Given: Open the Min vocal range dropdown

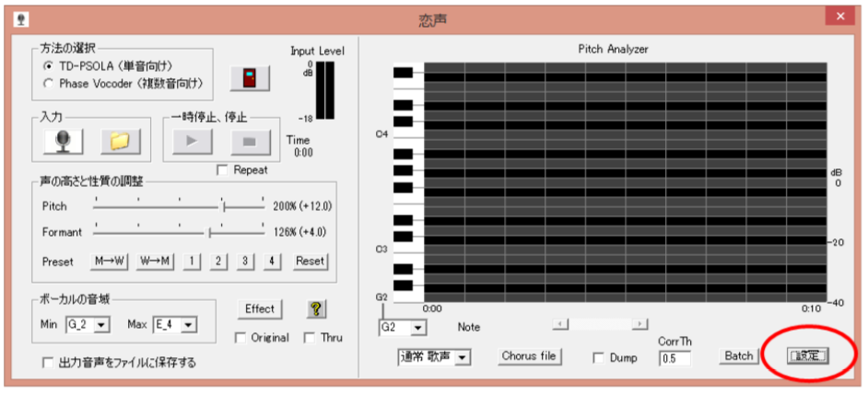Looking at the screenshot, I should [101, 324].
